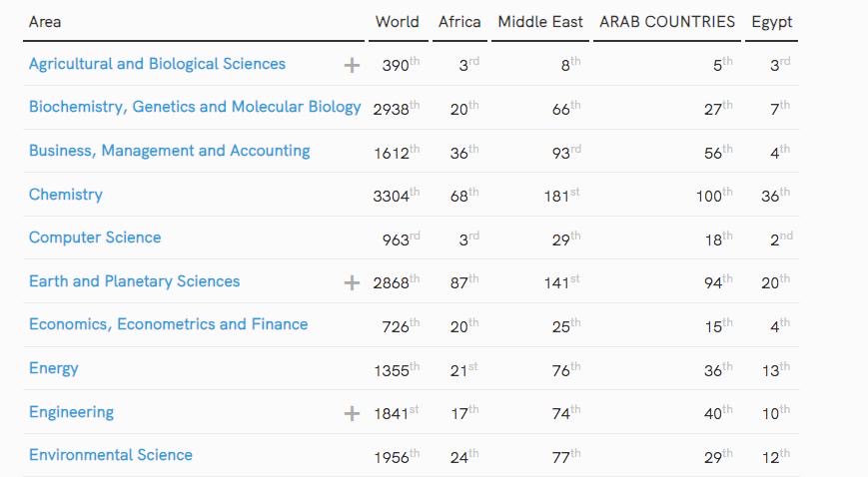Viewport: 868px width, 477px height.
Task: Click the Egypt column header
Action: click(772, 22)
